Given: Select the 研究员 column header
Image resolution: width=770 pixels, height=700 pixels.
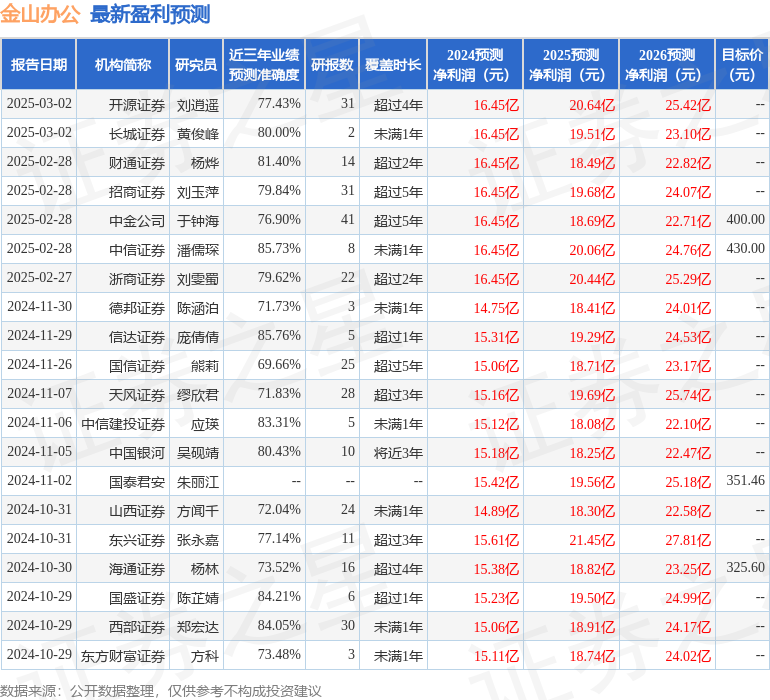Looking at the screenshot, I should (x=196, y=64).
